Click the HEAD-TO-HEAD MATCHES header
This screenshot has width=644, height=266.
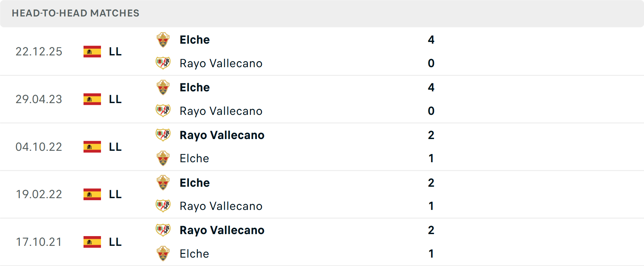coord(75,13)
